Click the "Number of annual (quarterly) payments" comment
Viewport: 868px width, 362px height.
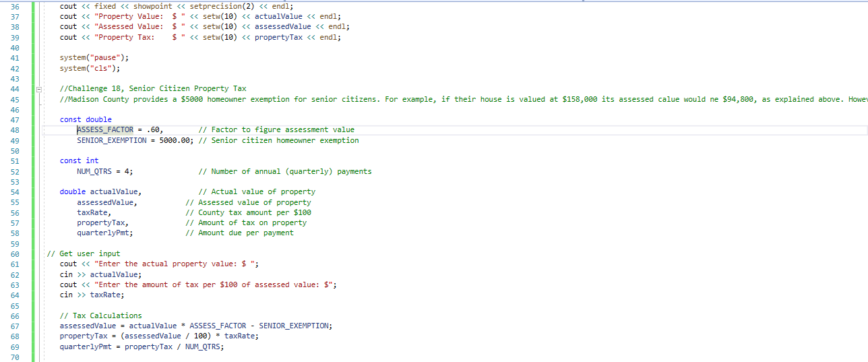pos(286,171)
